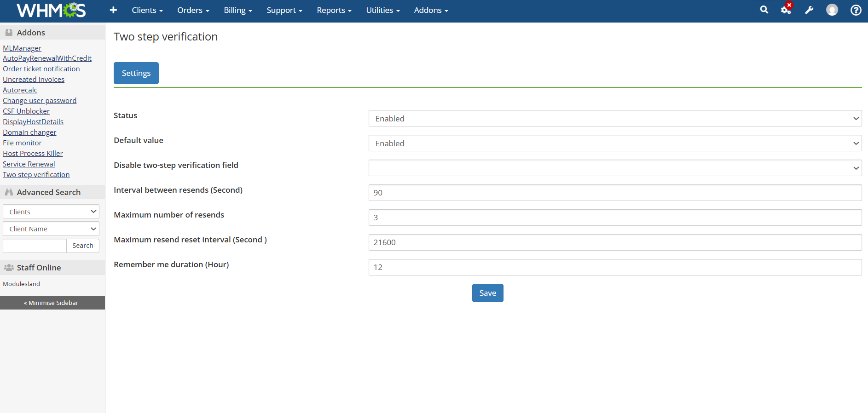Expand the Default value dropdown
This screenshot has height=413, width=868.
pyautogui.click(x=615, y=143)
